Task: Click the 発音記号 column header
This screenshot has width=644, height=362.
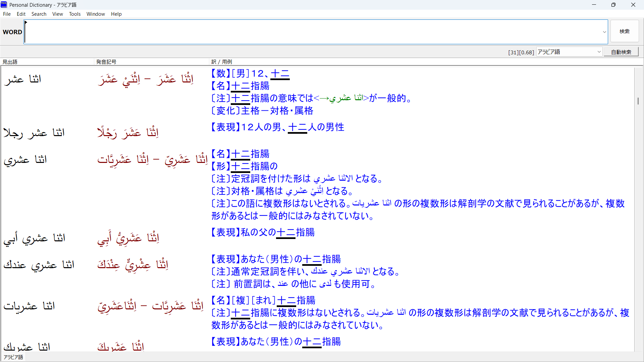Action: pyautogui.click(x=106, y=62)
